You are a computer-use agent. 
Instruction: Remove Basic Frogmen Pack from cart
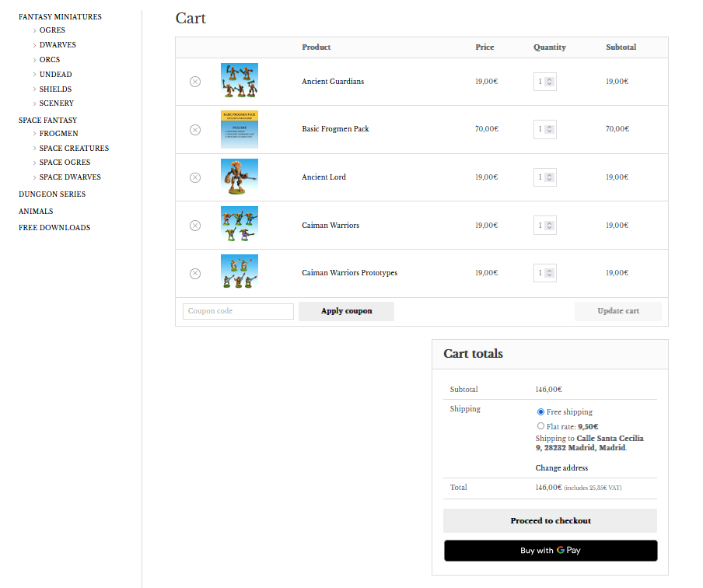tap(195, 130)
